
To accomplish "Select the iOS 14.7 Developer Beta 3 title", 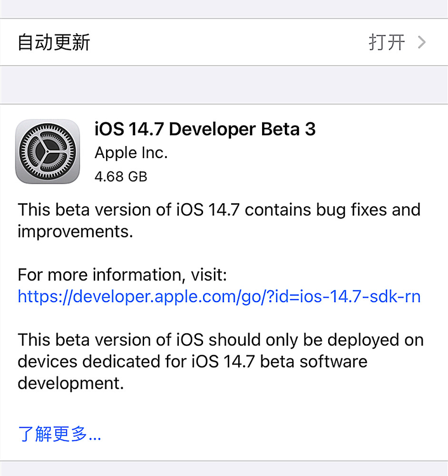I will point(205,129).
